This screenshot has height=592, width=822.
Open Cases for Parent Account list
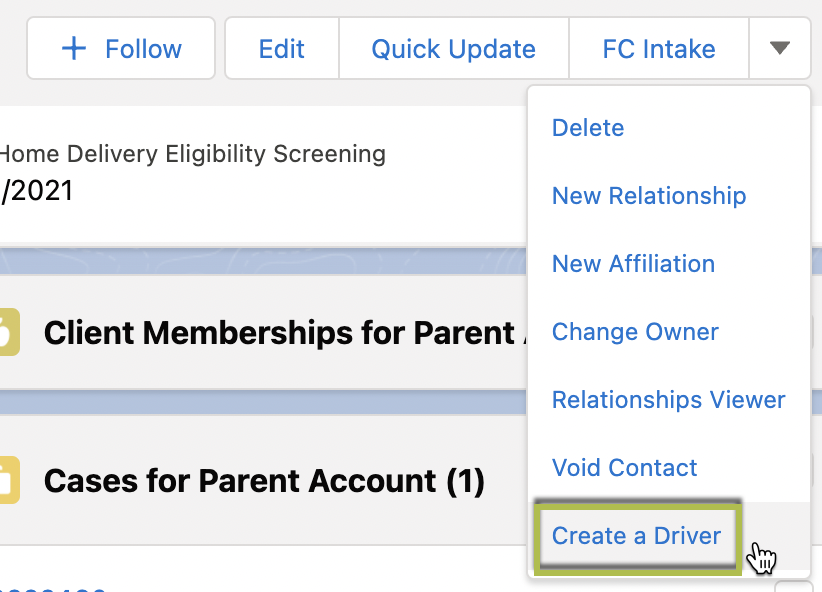pos(264,480)
